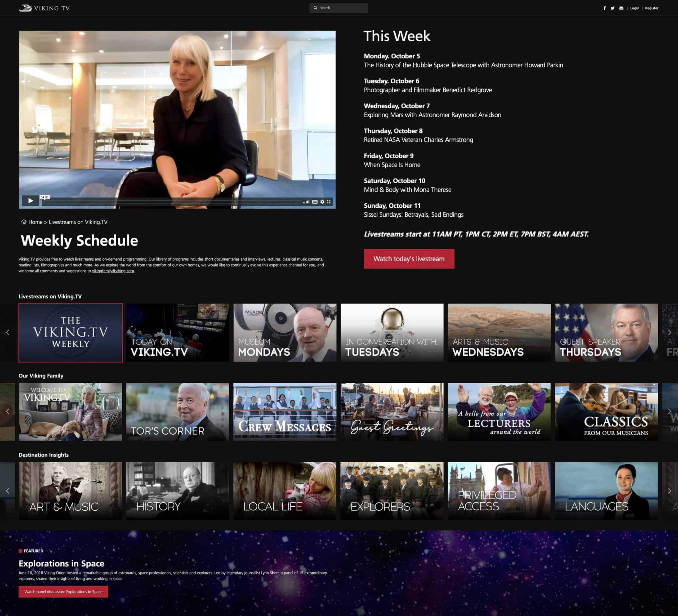Open video player settings gear
Viewport: 678px width, 616px height.
tap(322, 202)
